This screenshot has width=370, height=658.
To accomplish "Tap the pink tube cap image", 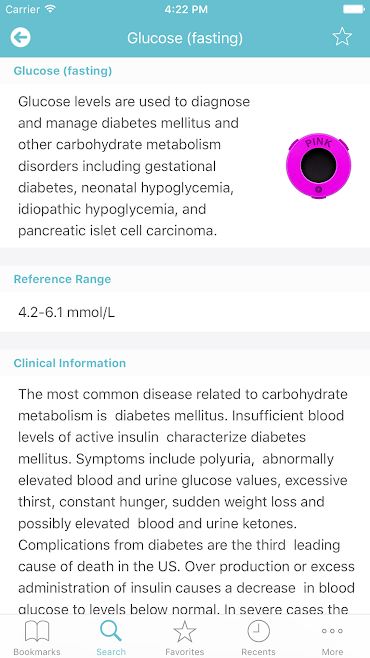I will coord(318,165).
